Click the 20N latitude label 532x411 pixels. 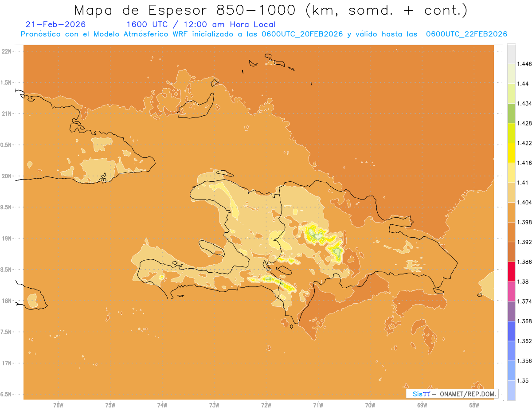pyautogui.click(x=8, y=176)
